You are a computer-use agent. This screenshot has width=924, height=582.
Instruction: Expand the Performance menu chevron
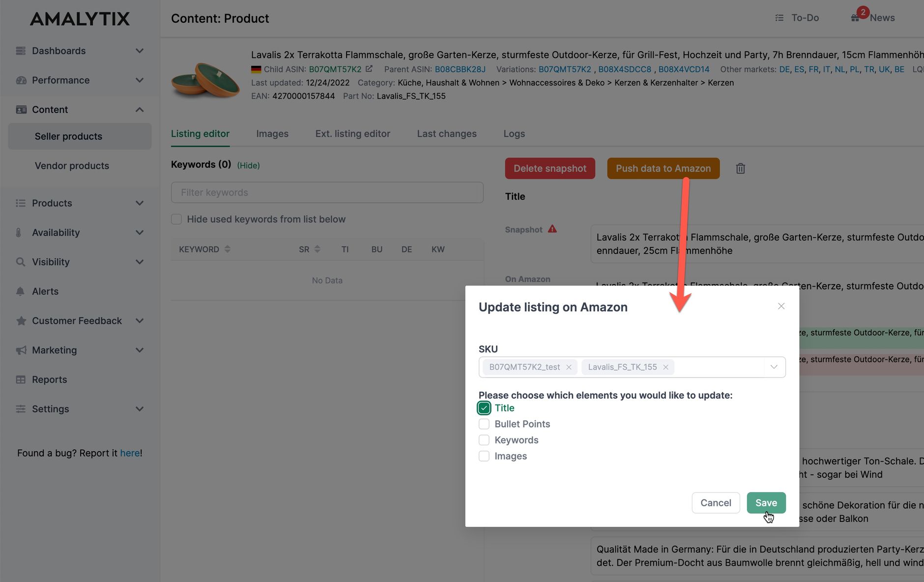pos(140,80)
